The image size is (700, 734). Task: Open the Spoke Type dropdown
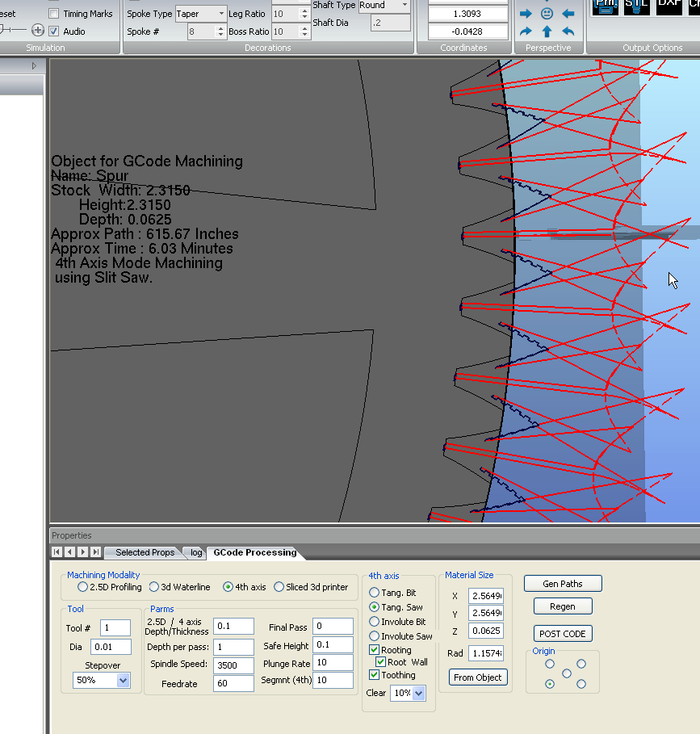coord(221,14)
